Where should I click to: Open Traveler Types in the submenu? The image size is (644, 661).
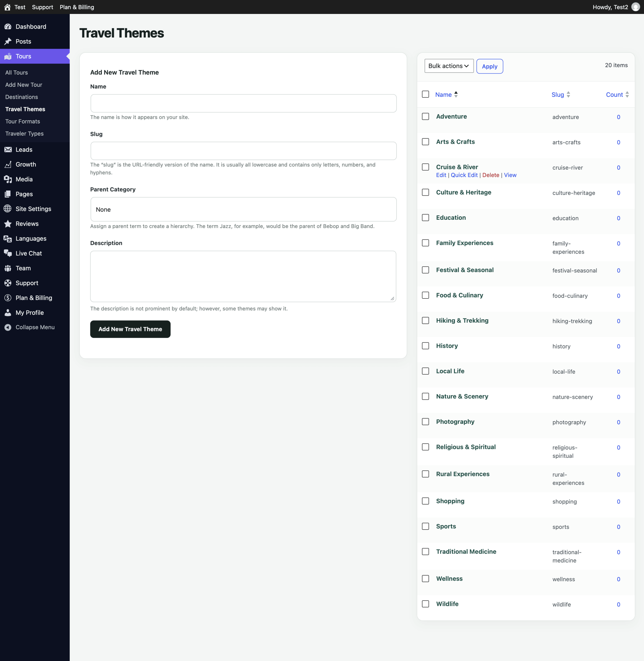coord(24,133)
